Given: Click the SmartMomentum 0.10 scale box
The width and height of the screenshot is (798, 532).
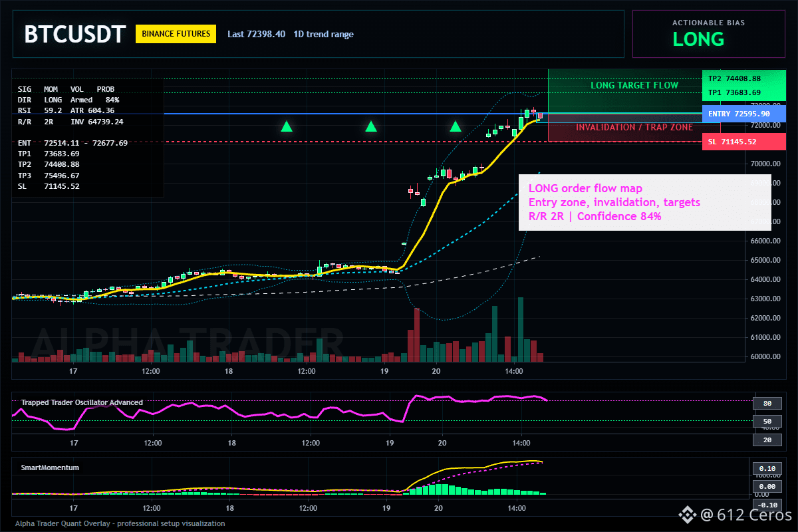Looking at the screenshot, I should pos(767,468).
